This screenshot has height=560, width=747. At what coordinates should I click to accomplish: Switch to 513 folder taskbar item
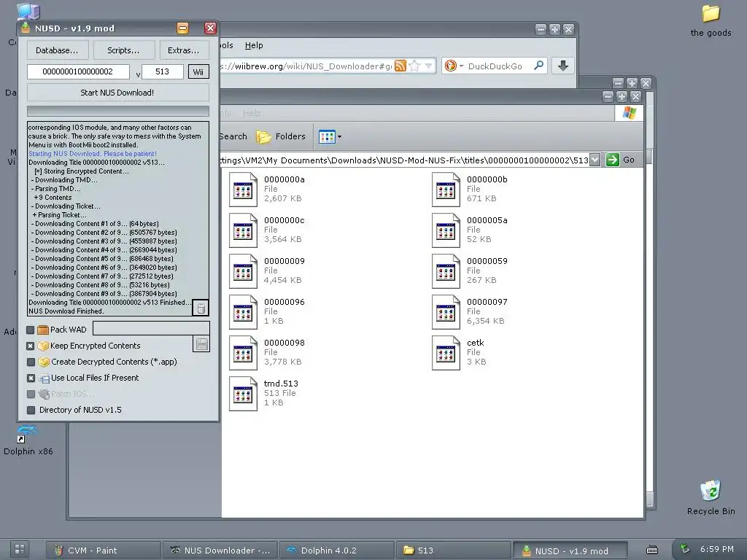pyautogui.click(x=453, y=551)
